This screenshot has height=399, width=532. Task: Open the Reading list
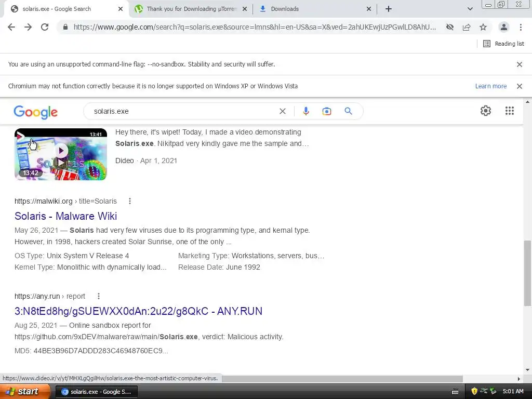(503, 44)
